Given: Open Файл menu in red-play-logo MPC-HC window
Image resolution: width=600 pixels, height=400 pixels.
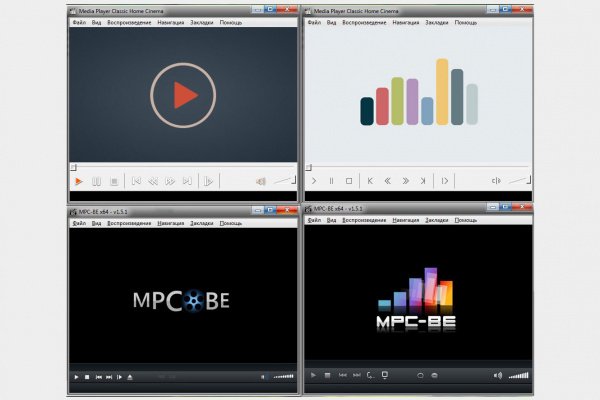Looking at the screenshot, I should pyautogui.click(x=79, y=23).
